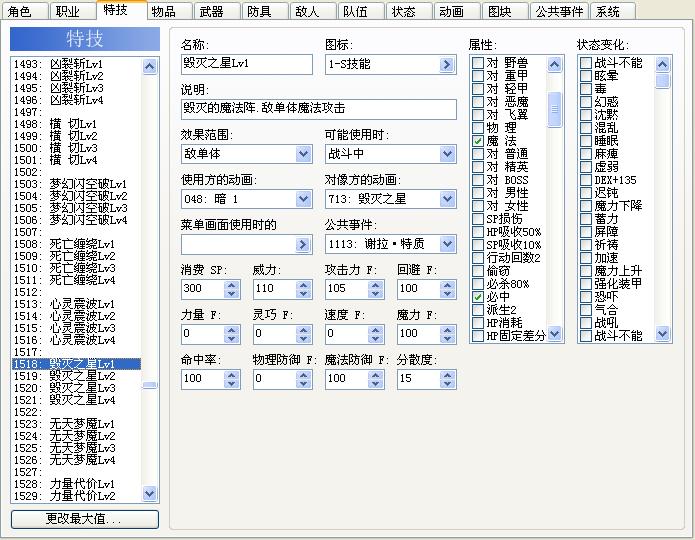Click the 菜单画面使用时的 browse arrow button
This screenshot has width=695, height=540.
coord(303,244)
